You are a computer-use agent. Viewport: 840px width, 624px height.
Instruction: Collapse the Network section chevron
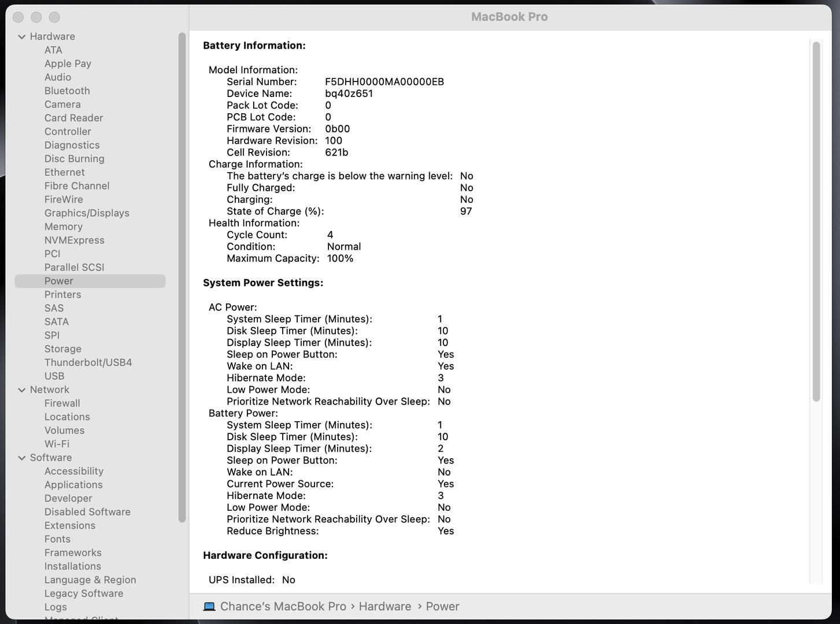[x=21, y=390]
